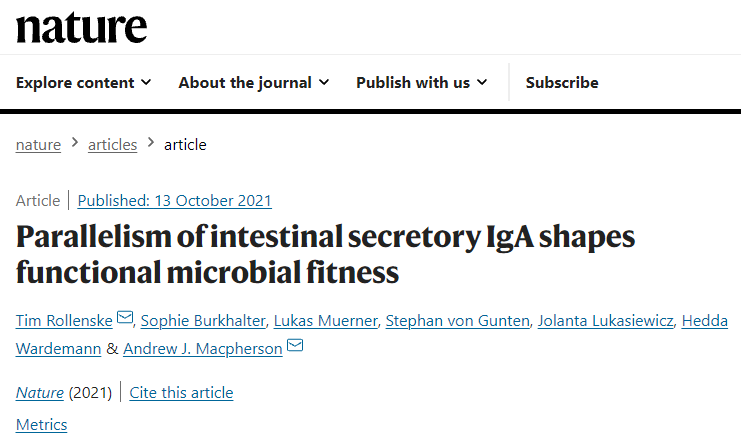Go to the nature breadcrumb link

point(38,145)
